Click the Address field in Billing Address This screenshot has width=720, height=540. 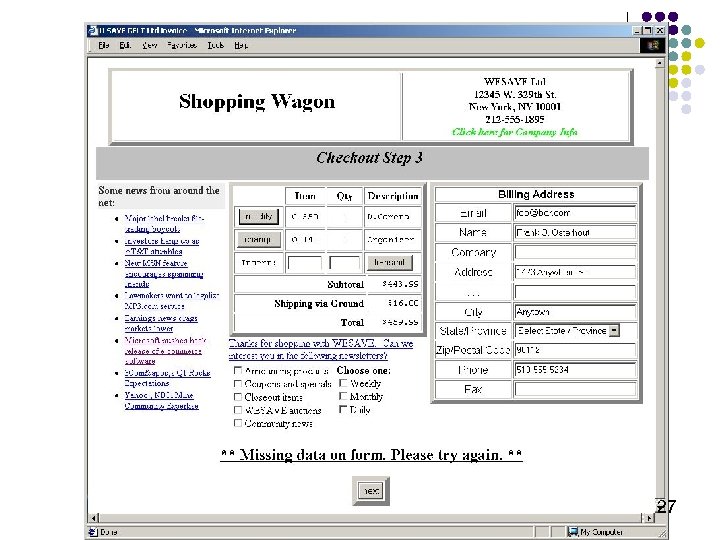[575, 272]
